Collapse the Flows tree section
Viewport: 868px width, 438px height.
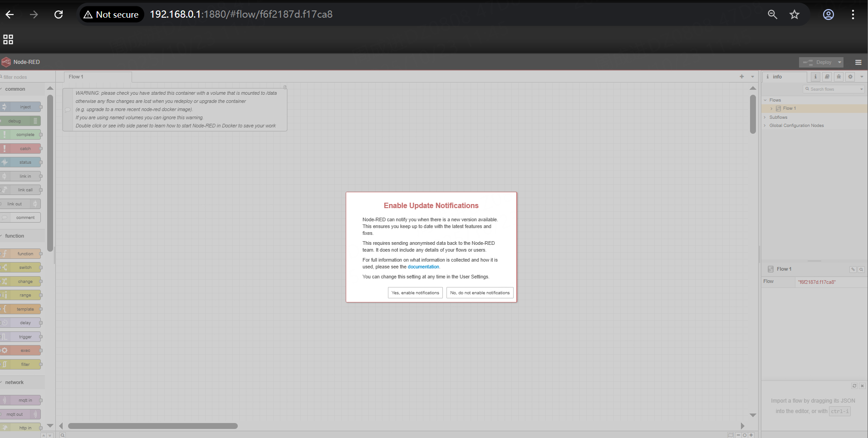point(765,100)
